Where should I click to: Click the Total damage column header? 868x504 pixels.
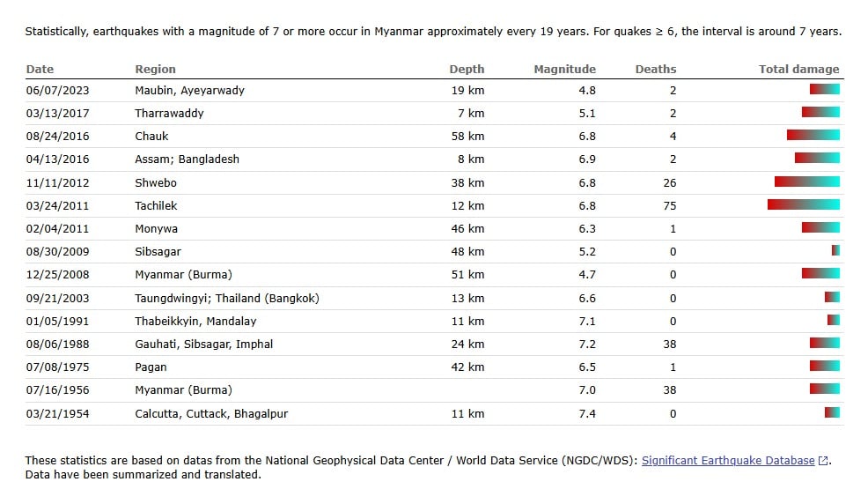click(798, 70)
